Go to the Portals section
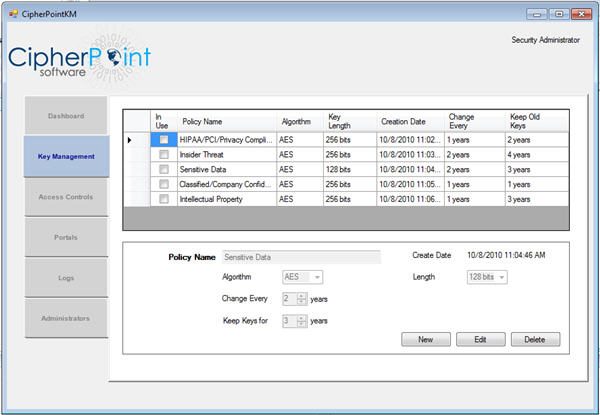 66,238
